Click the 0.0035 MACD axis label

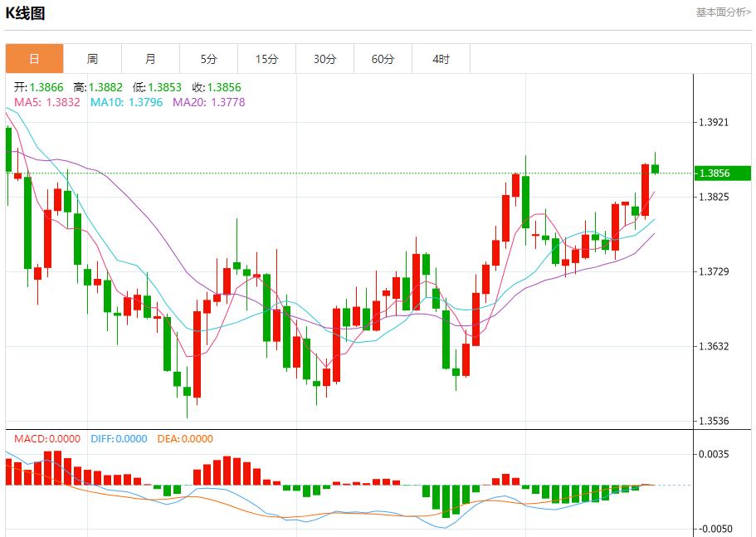click(x=714, y=454)
